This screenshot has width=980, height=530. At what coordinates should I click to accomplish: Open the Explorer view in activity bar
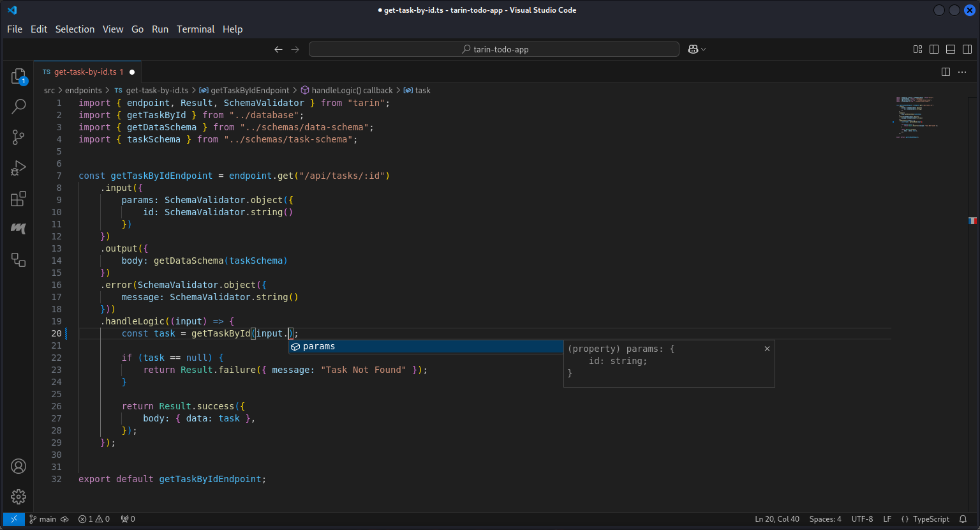[19, 77]
